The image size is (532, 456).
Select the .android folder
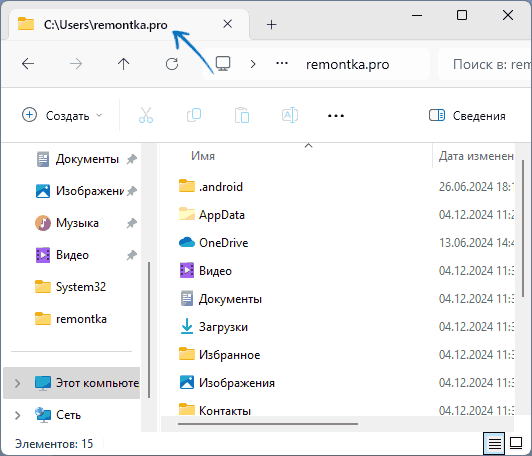[x=221, y=187]
